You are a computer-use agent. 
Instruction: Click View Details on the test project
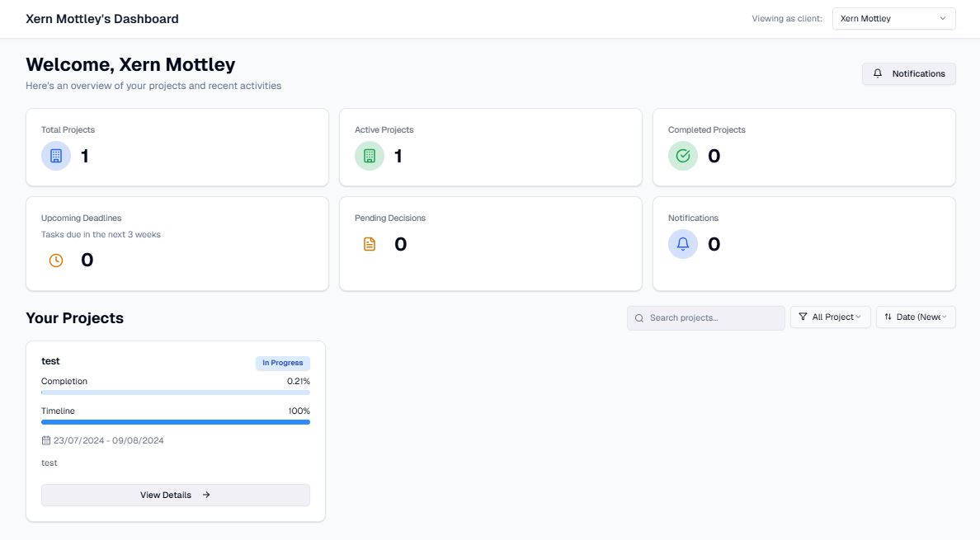click(175, 495)
